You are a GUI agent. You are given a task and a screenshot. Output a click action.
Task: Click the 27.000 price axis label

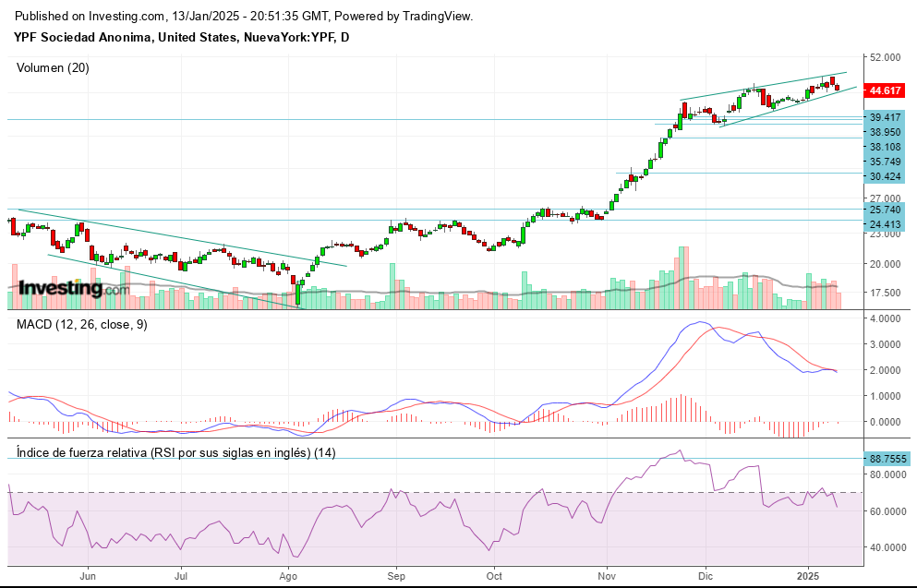point(885,198)
